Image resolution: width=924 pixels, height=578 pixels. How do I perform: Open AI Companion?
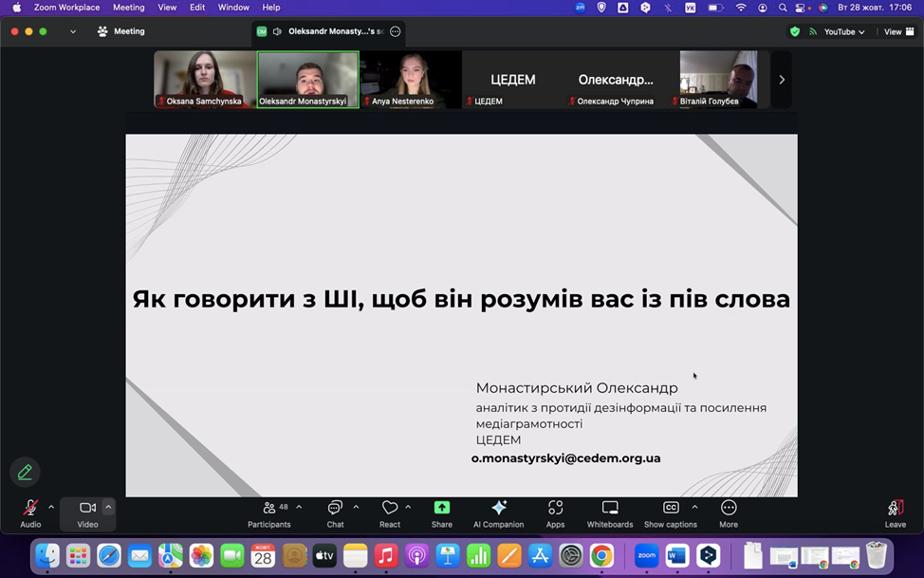click(498, 513)
